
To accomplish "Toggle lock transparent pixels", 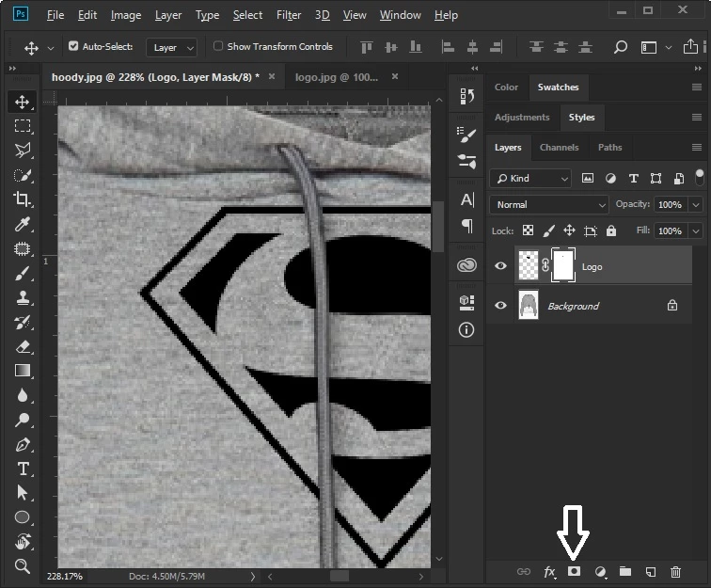I will 528,230.
